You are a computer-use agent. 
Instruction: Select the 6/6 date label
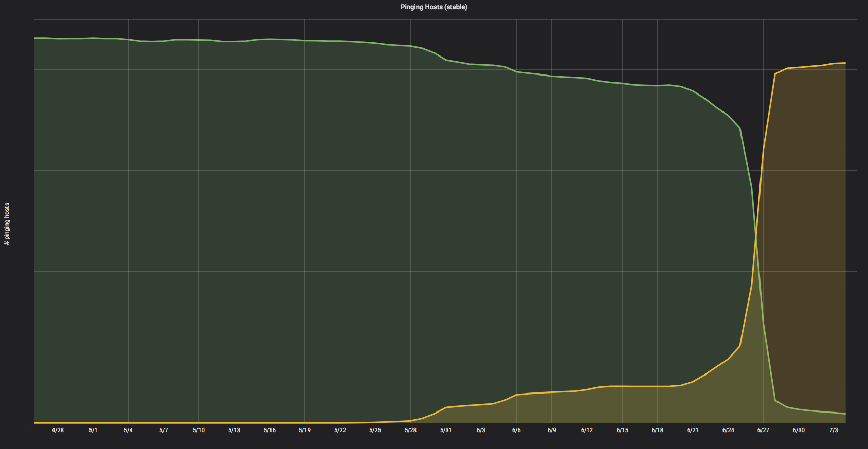pyautogui.click(x=516, y=430)
